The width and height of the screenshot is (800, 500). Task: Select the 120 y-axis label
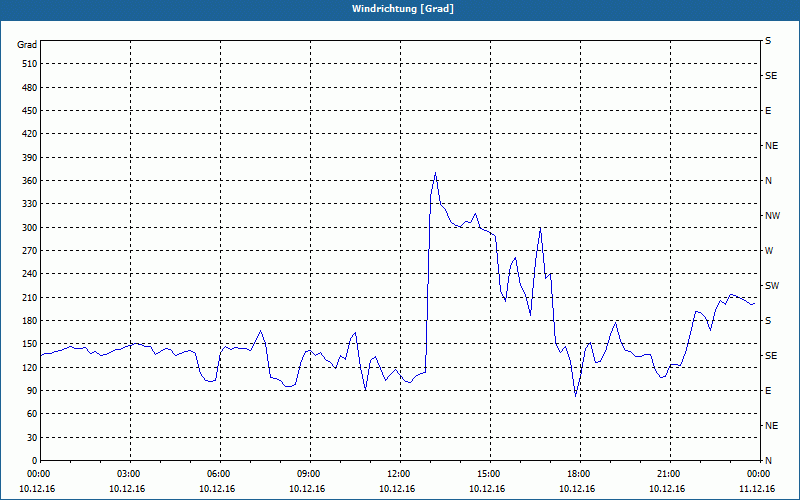[x=30, y=367]
